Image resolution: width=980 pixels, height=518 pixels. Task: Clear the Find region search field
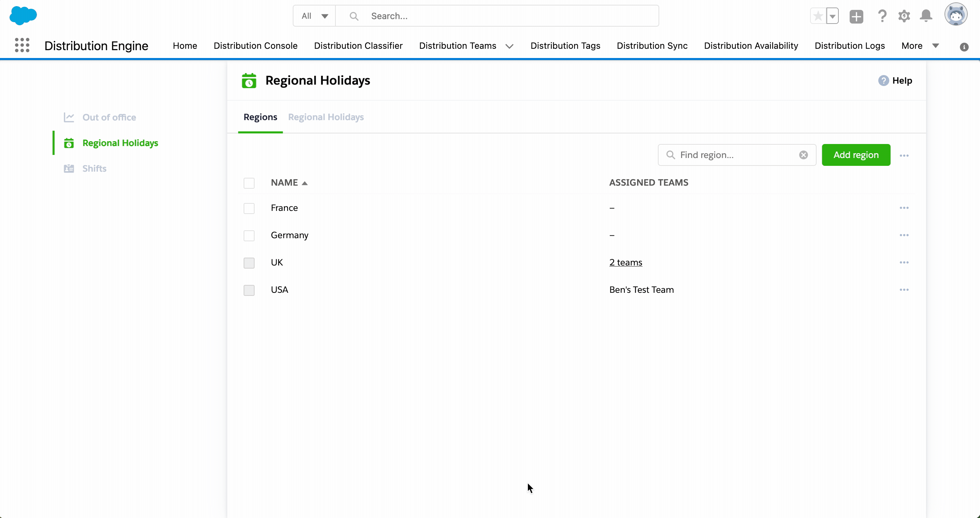[x=804, y=155]
